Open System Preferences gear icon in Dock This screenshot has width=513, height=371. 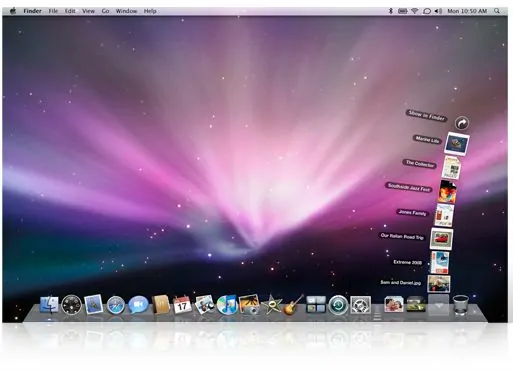point(360,305)
